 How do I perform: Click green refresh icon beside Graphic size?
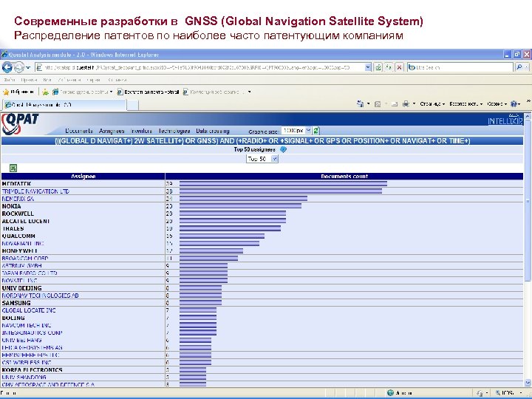coord(316,131)
